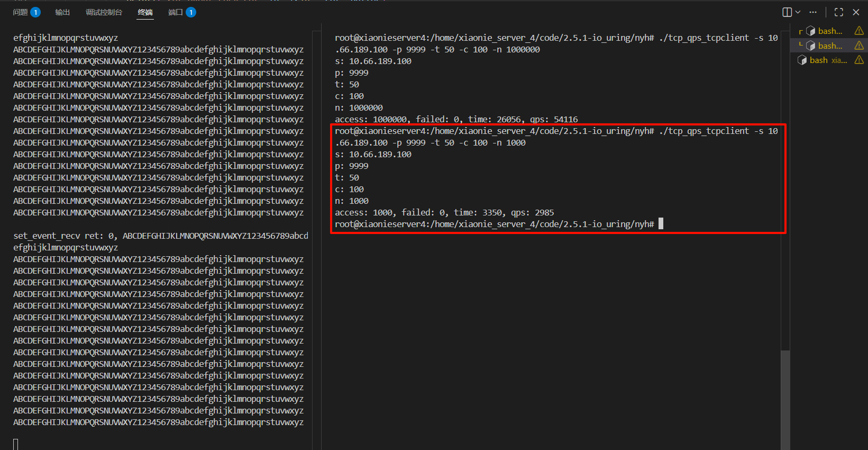The height and width of the screenshot is (450, 868).
Task: Click the 'qps: 54116' result line
Action: click(x=456, y=120)
